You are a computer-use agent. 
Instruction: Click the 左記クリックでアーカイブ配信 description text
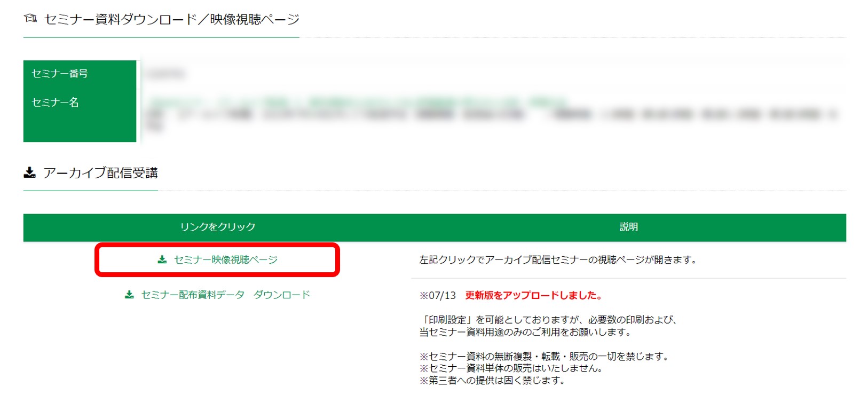pos(558,260)
